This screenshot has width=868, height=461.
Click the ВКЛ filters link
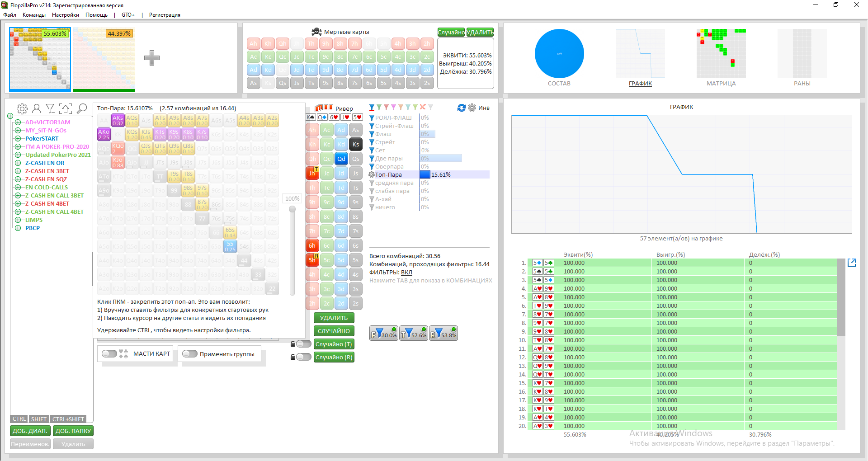[x=406, y=273]
